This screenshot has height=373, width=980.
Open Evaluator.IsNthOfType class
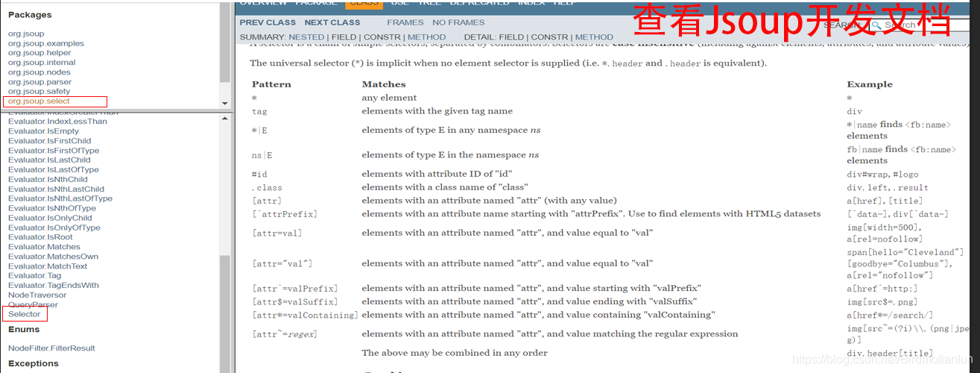tap(53, 208)
